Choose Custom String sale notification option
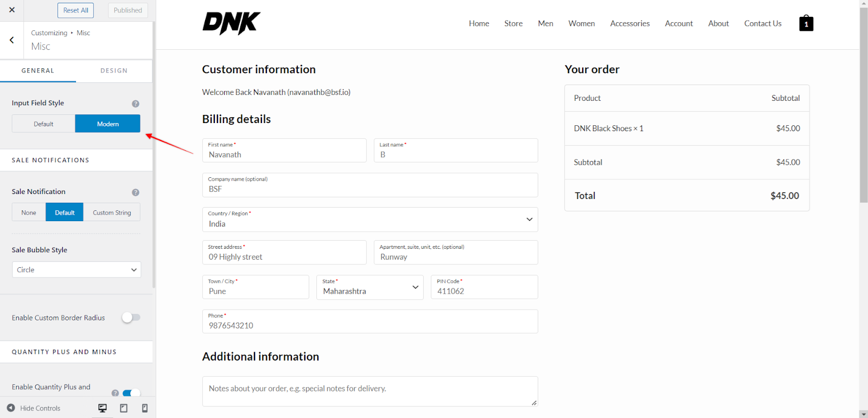 112,213
